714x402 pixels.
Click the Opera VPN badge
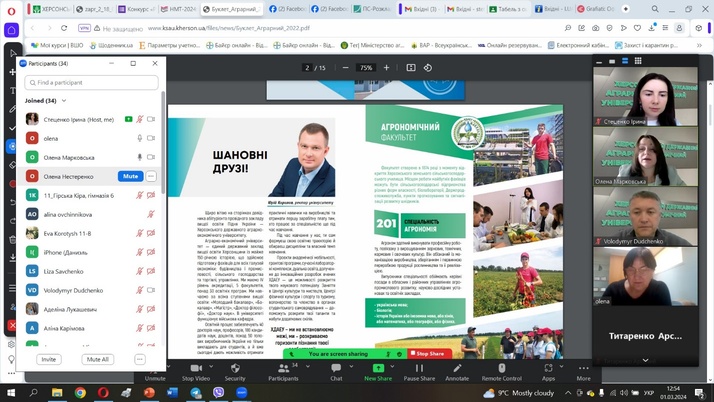[x=84, y=28]
